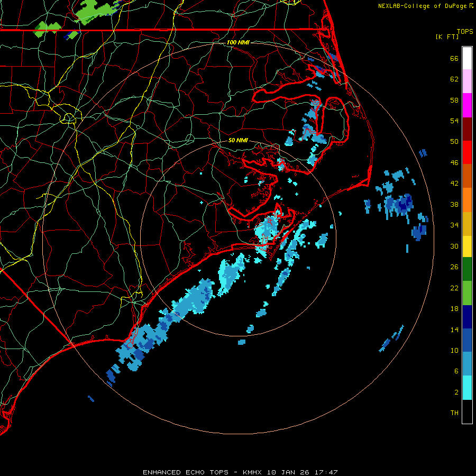This screenshot has height=476, width=476.
Task: Click the 'TOPS' legend title
Action: click(x=465, y=31)
